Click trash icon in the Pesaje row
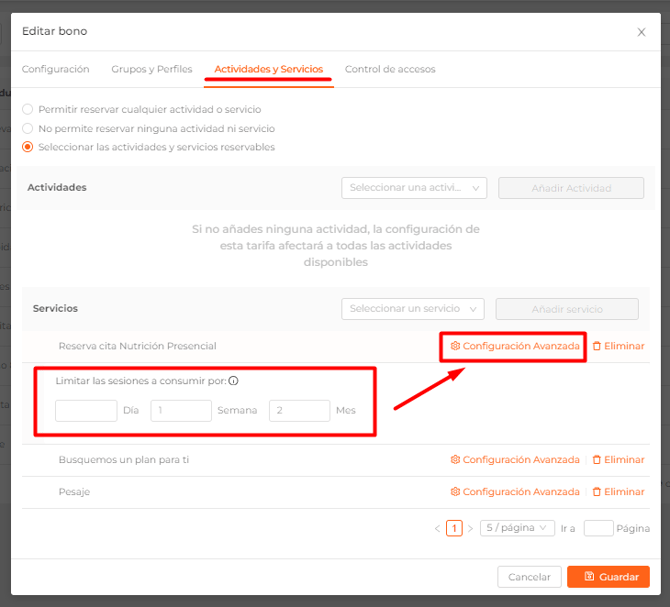 [597, 492]
